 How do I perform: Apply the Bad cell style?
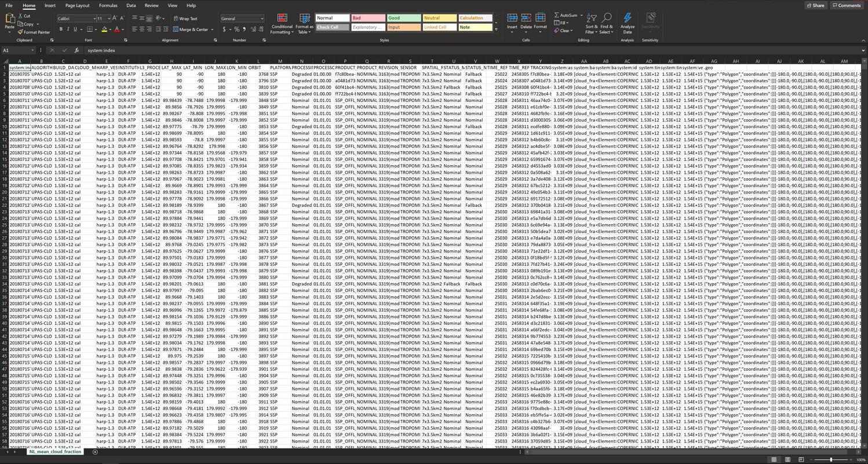click(368, 18)
